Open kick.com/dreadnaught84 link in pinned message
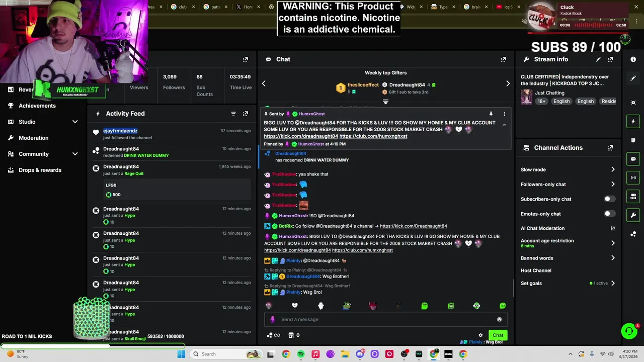The image size is (644, 362). (x=301, y=136)
